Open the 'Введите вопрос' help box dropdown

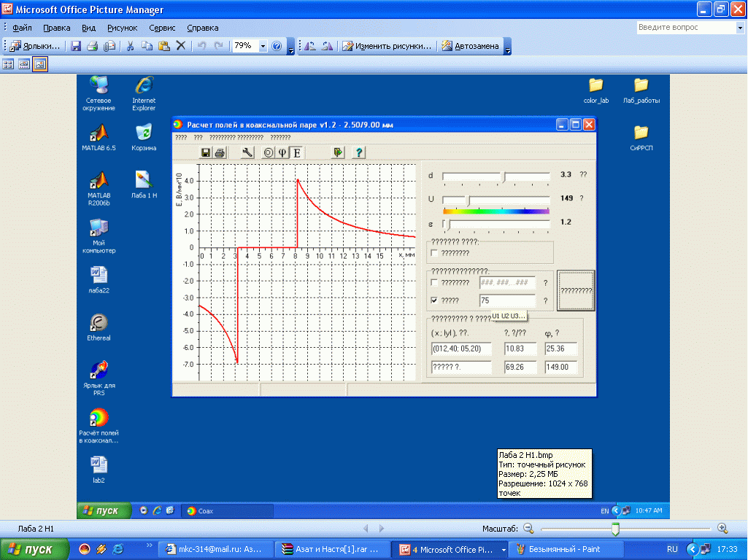coord(740,28)
